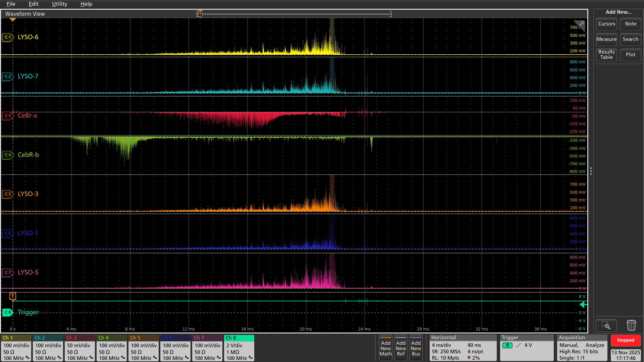Open the Trigger settings badge
The width and height of the screenshot is (644, 362).
click(x=527, y=348)
